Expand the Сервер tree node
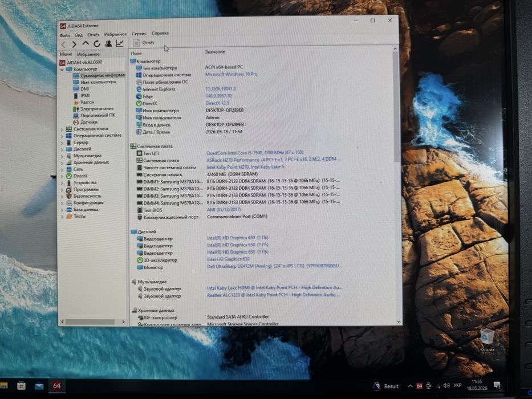 62,143
